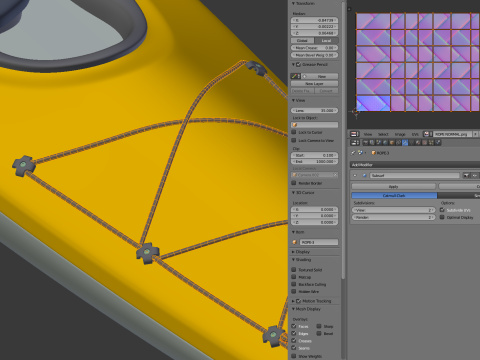Select Catmull-Clark subdivision type
The image size is (480, 360).
click(394, 195)
